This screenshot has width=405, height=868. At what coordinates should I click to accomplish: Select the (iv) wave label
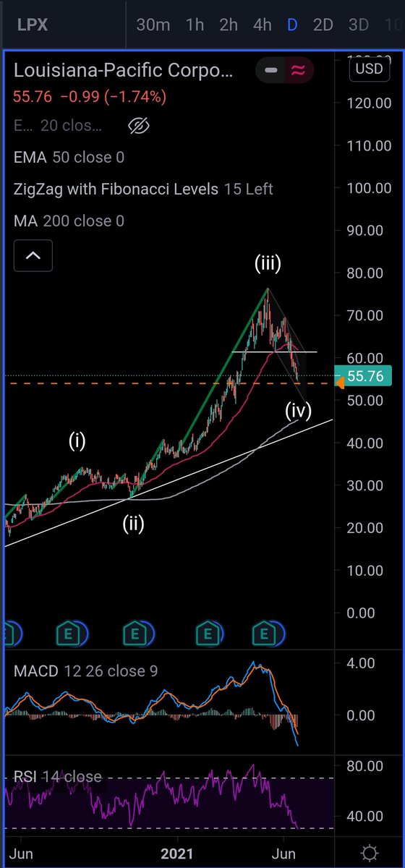point(298,412)
